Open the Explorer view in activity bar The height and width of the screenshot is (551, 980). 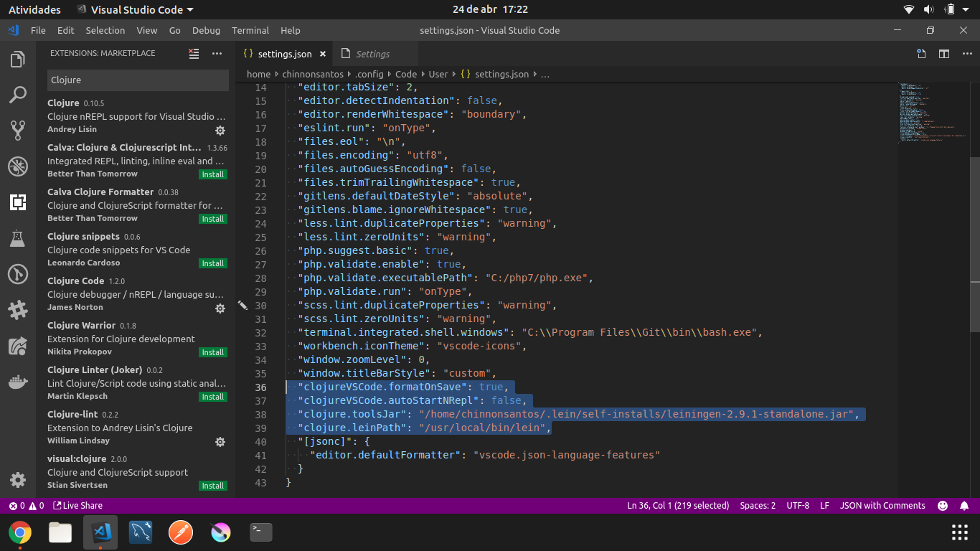coord(18,60)
